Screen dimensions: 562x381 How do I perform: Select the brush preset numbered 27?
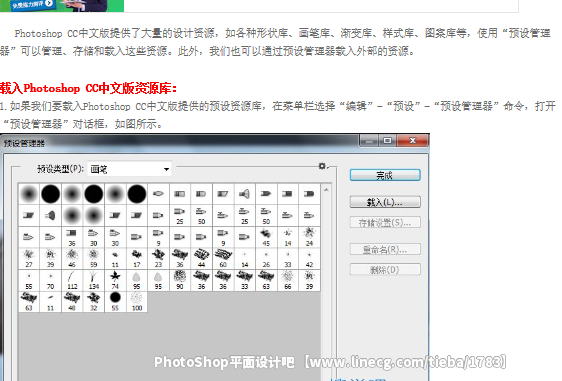coord(29,259)
